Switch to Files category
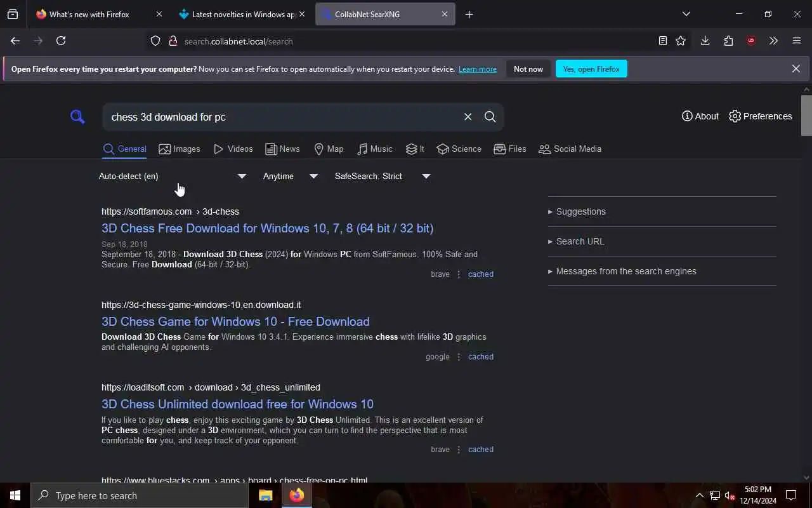812x508 pixels. click(x=510, y=149)
